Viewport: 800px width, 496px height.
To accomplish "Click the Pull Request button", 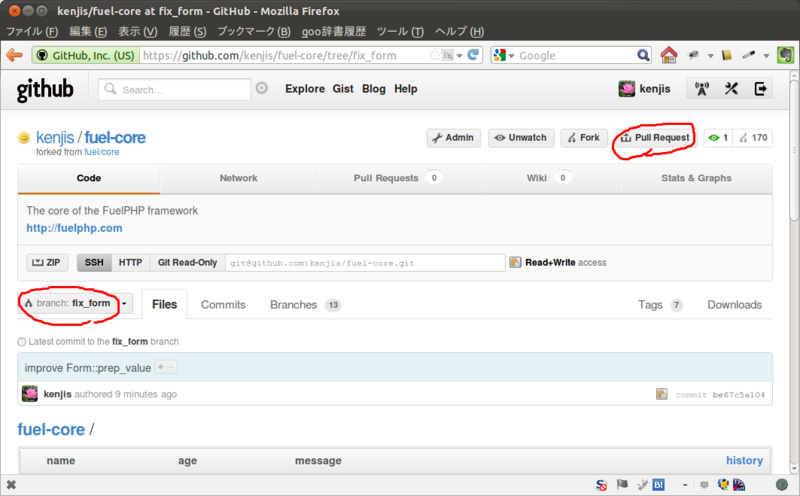I will click(x=655, y=138).
